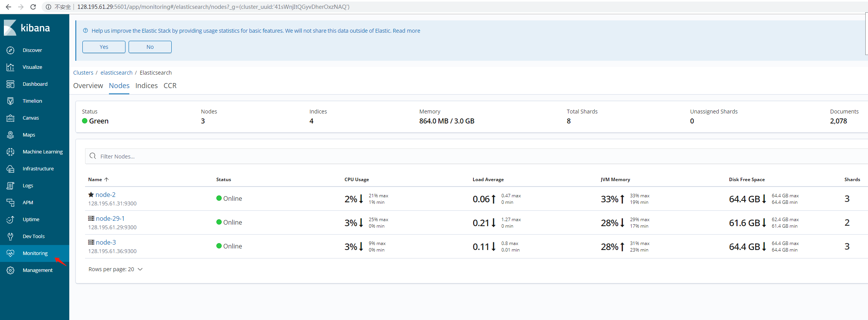Open Canvas via its easel icon
The image size is (868, 320).
pos(10,118)
